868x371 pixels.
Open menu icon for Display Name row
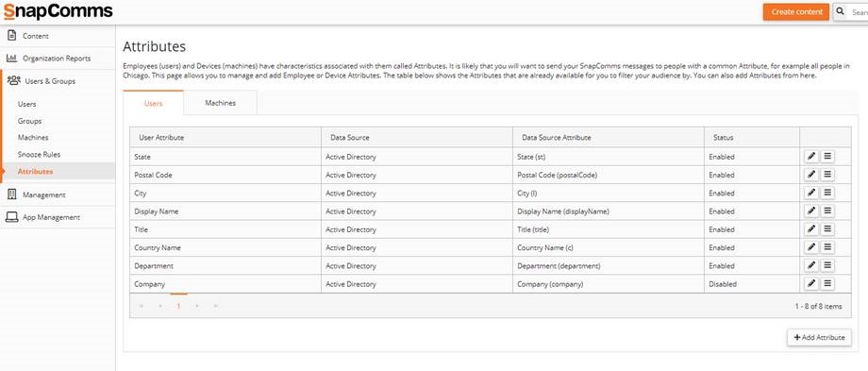(827, 211)
